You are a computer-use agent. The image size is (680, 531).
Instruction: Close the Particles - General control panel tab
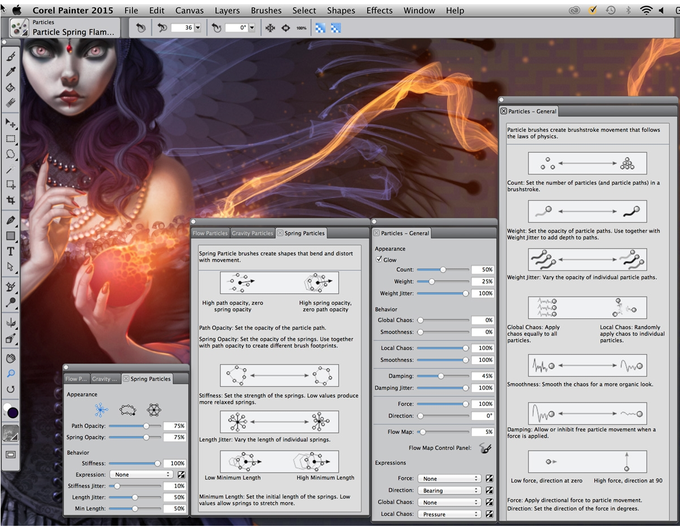(376, 233)
